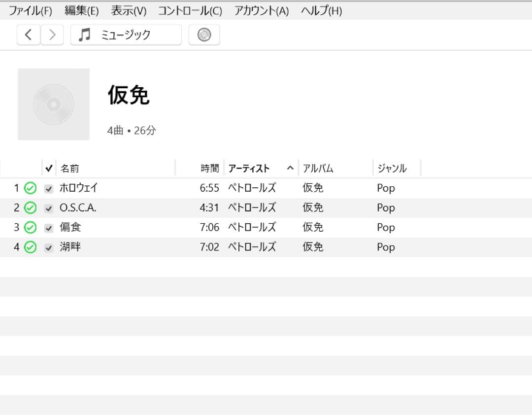Click artist ペトロールズ in ホロウェイ row
Image resolution: width=532 pixels, height=418 pixels.
point(252,188)
